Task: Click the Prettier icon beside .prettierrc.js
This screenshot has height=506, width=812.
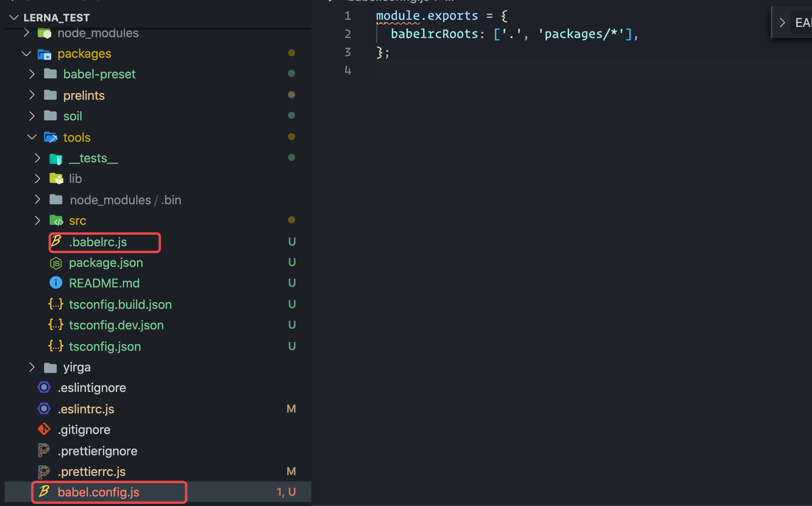Action: pos(44,472)
